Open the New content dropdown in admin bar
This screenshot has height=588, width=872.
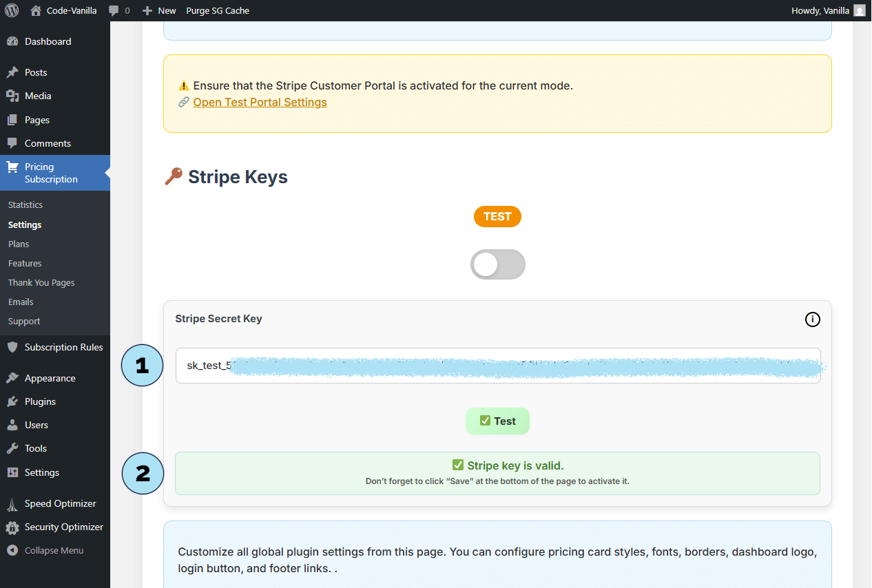159,10
